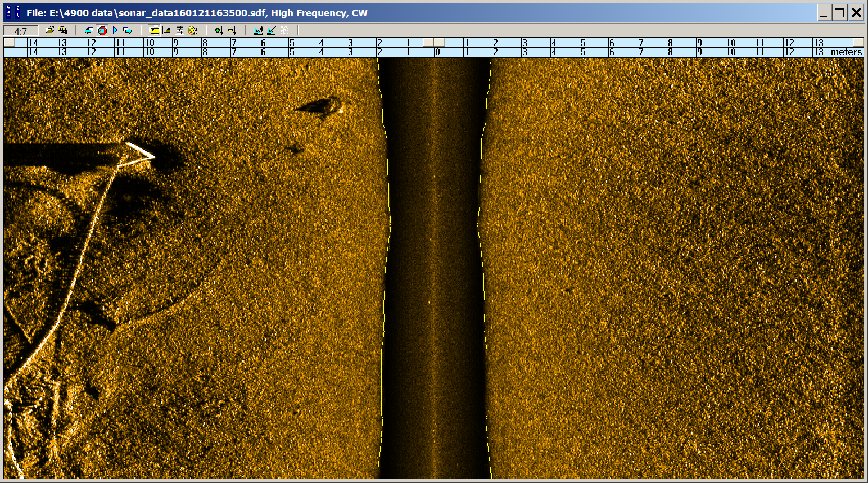
Task: Play the sonar data forward
Action: tap(115, 30)
